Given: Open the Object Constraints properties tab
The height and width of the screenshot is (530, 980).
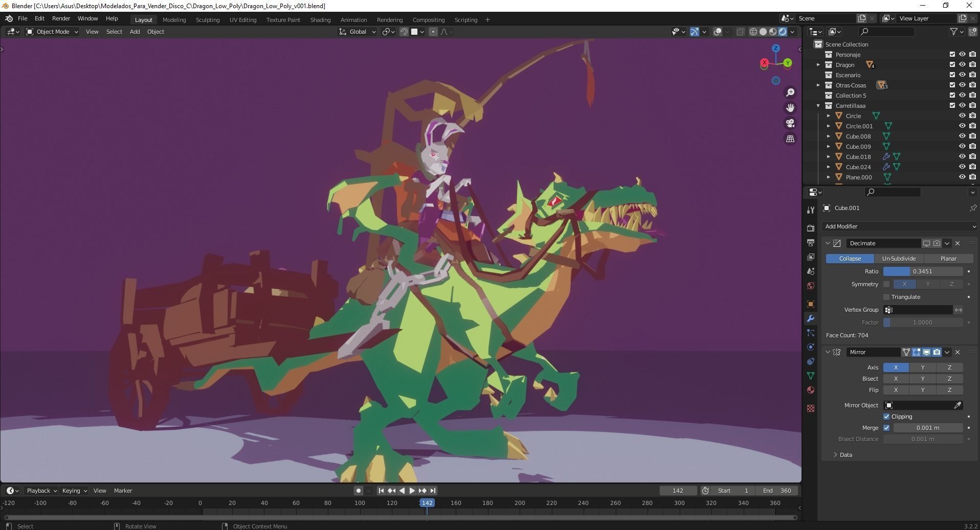Looking at the screenshot, I should (811, 361).
